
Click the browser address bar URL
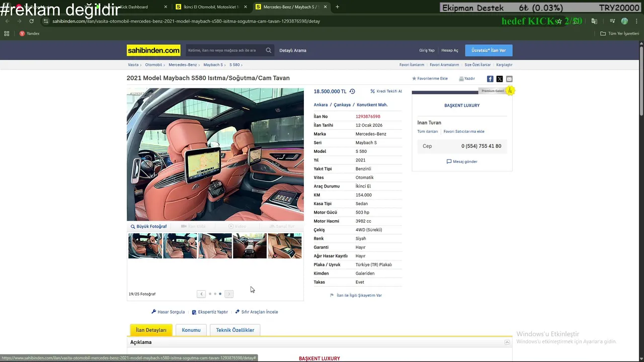click(186, 21)
